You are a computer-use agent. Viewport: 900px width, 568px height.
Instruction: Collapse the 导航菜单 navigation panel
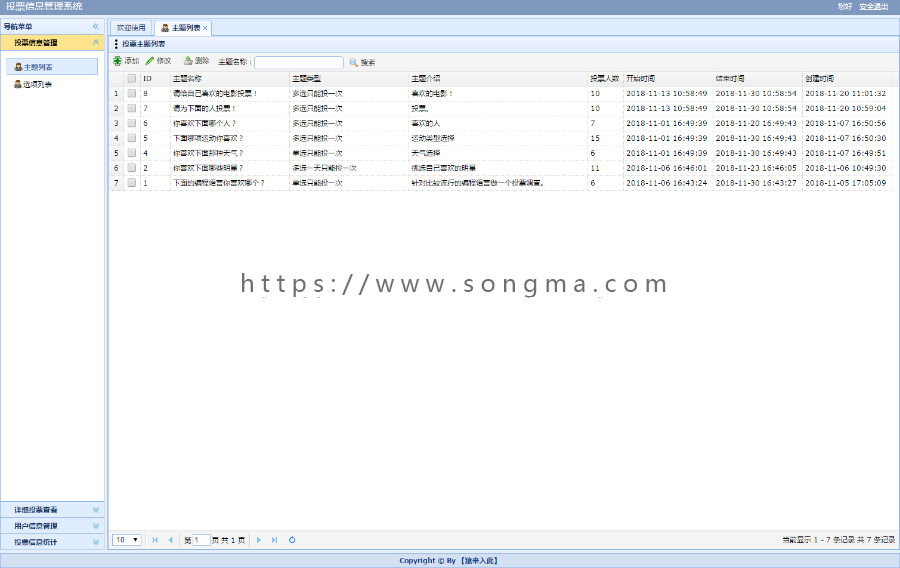pos(95,26)
